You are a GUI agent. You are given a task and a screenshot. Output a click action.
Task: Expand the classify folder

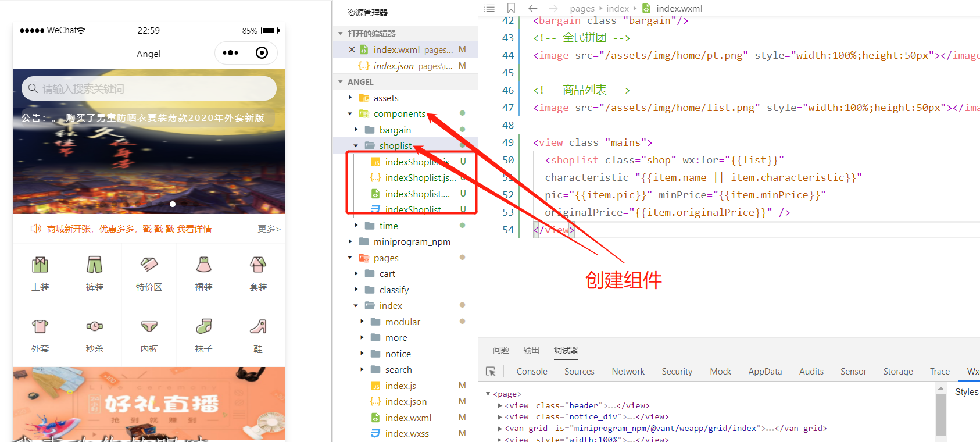[x=356, y=290]
